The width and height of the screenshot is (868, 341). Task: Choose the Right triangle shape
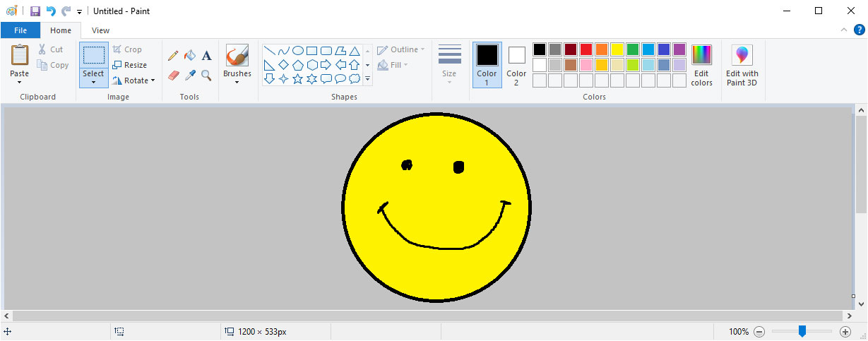(x=270, y=65)
